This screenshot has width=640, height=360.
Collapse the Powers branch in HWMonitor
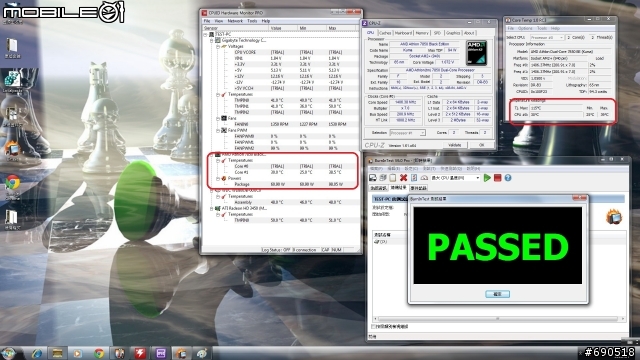[218, 178]
